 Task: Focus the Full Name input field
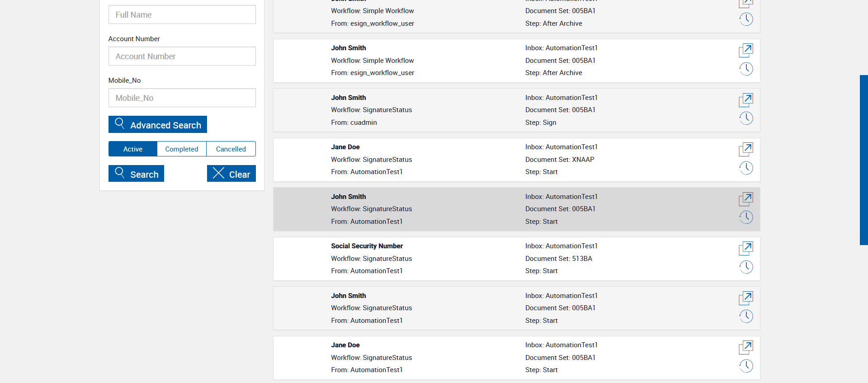click(182, 14)
